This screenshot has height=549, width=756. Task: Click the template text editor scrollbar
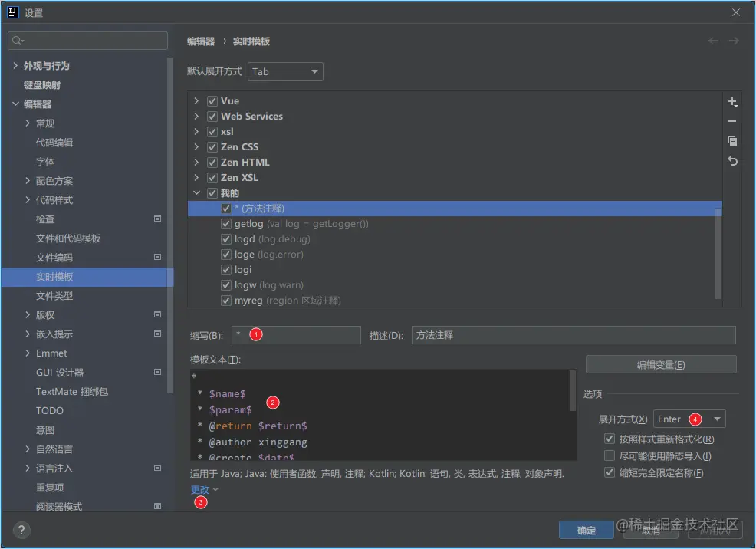pos(573,390)
